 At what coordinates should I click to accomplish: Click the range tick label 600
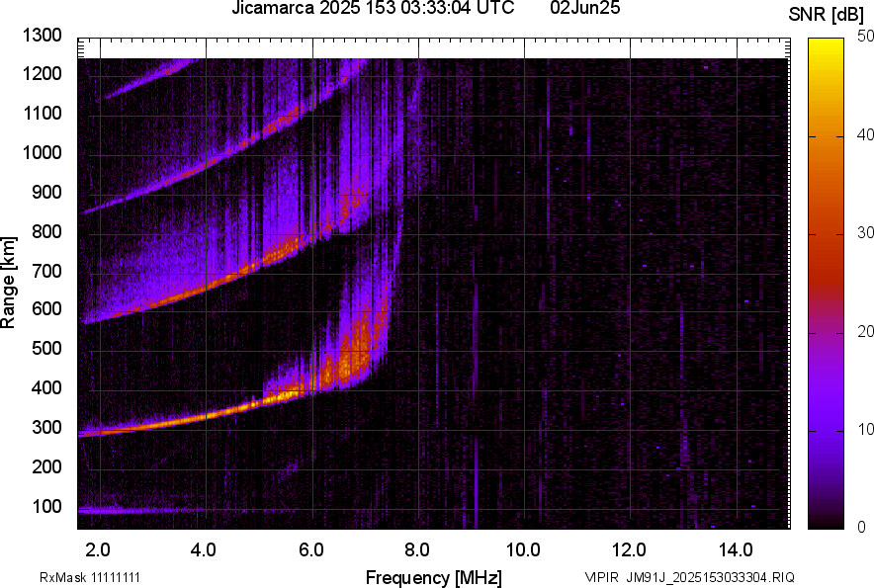point(46,308)
